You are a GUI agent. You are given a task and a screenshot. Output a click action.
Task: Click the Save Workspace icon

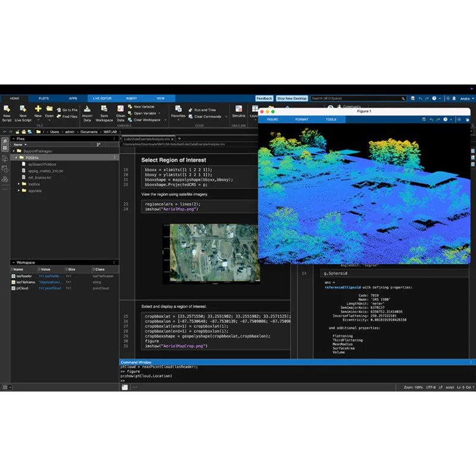point(104,109)
